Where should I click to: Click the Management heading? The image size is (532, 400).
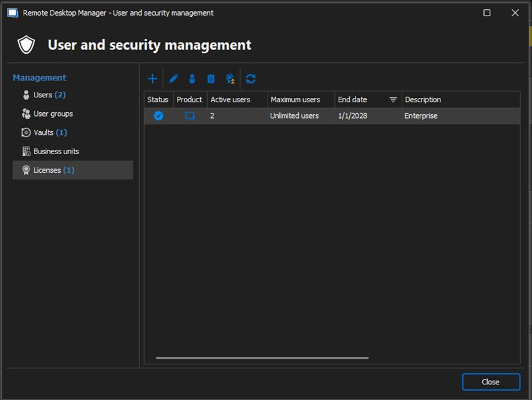click(40, 78)
